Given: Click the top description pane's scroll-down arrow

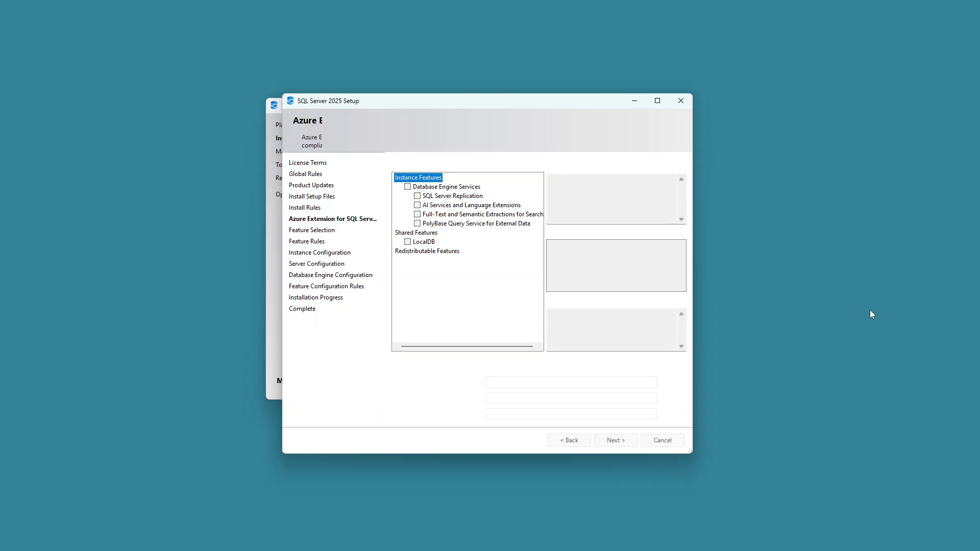Looking at the screenshot, I should coord(681,219).
